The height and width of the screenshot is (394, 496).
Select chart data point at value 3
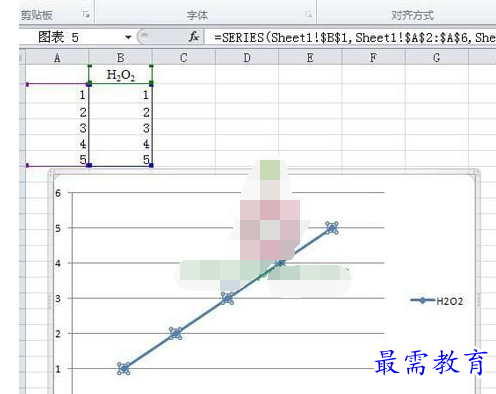pyautogui.click(x=228, y=298)
